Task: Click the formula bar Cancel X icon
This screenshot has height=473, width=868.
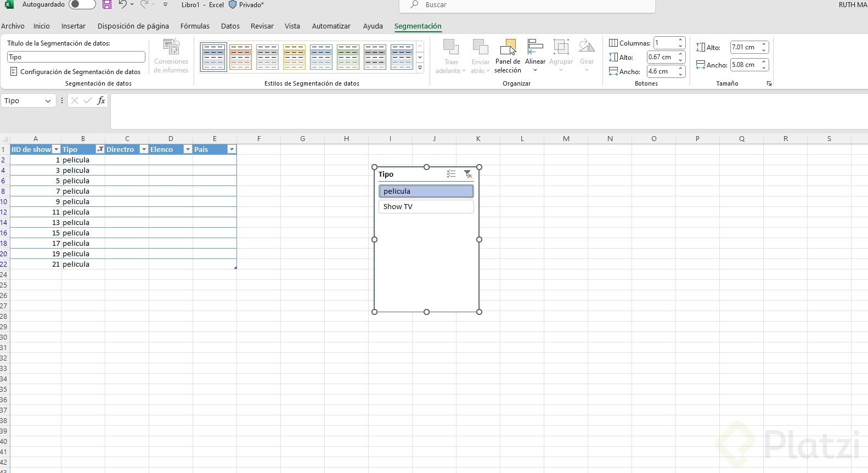Action: pos(75,100)
